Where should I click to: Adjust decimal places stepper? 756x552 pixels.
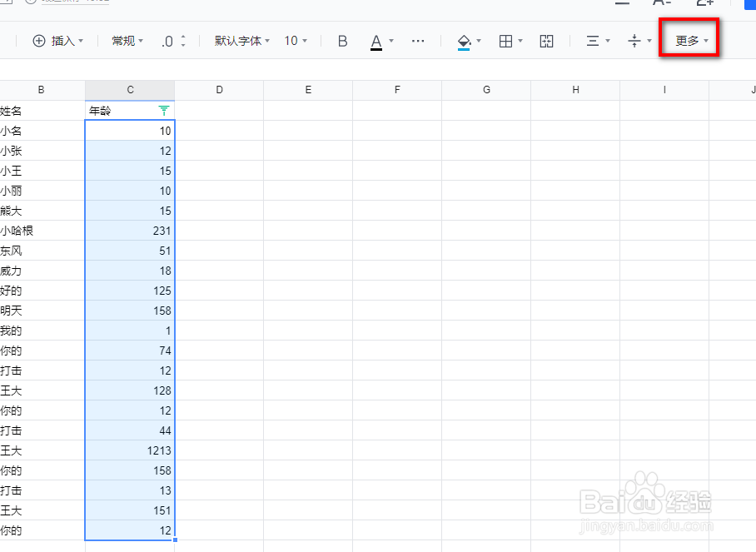[182, 41]
